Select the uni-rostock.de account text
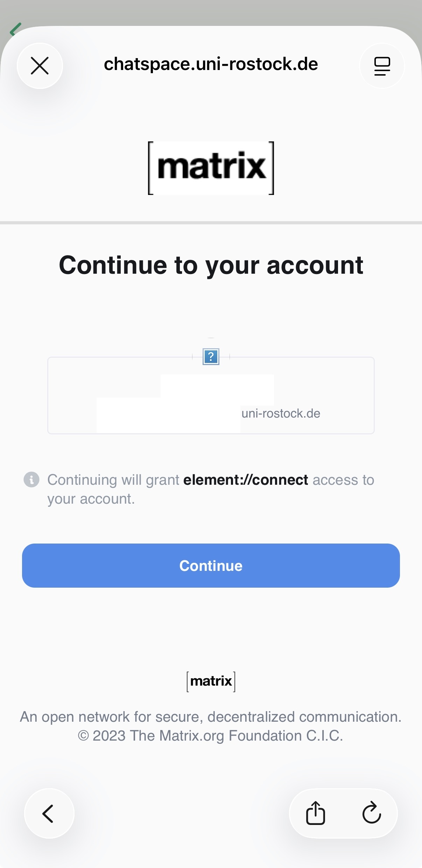Screen dimensions: 422x868 281,413
